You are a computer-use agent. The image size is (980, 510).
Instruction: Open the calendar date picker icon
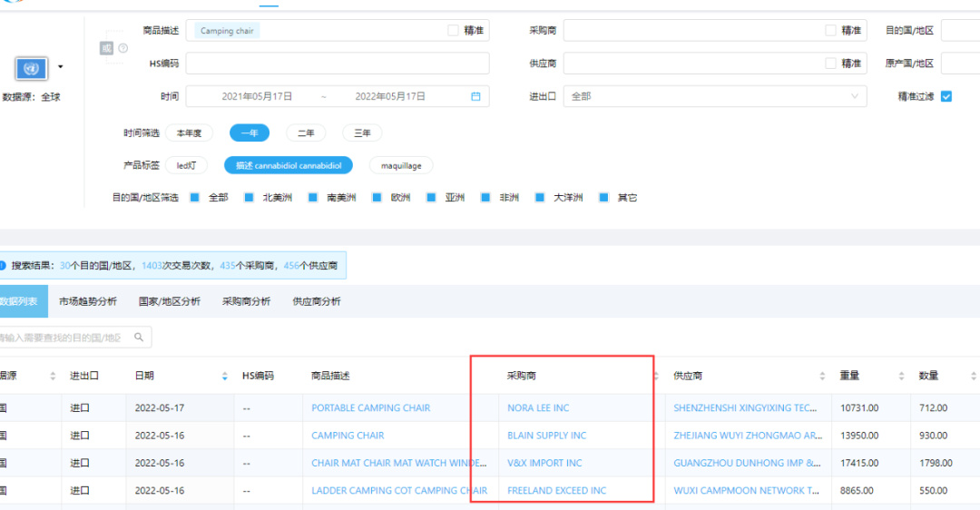coord(475,96)
